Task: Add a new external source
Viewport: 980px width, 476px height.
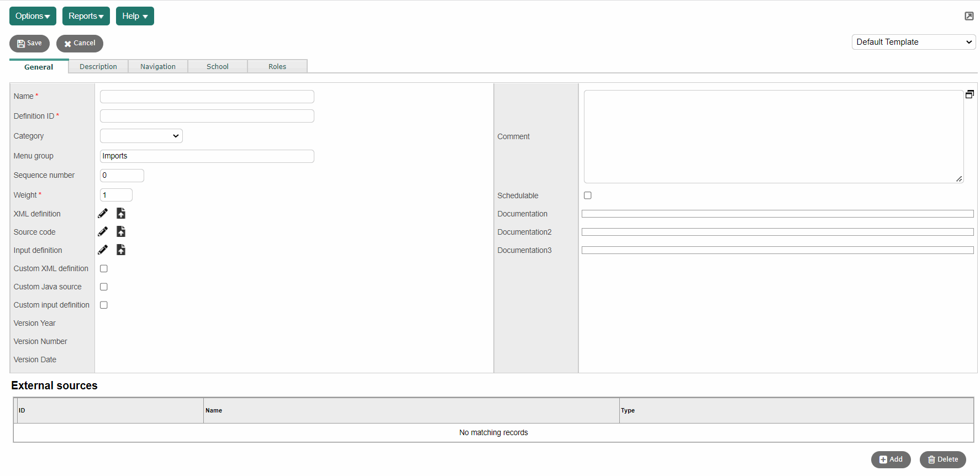Action: 891,459
